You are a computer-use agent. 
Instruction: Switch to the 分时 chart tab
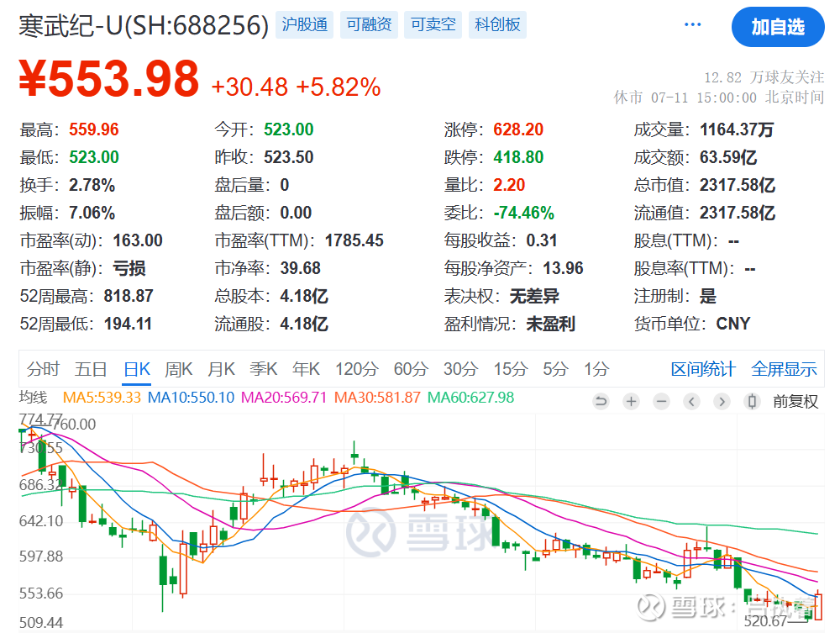(44, 369)
